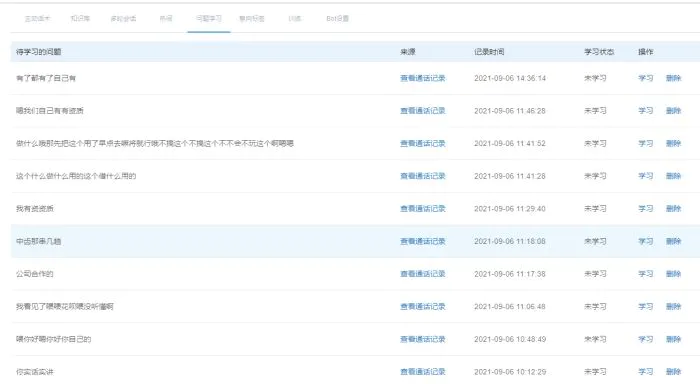Click 删除 on the 11:41:28 row
This screenshot has height=384, width=700.
click(674, 176)
